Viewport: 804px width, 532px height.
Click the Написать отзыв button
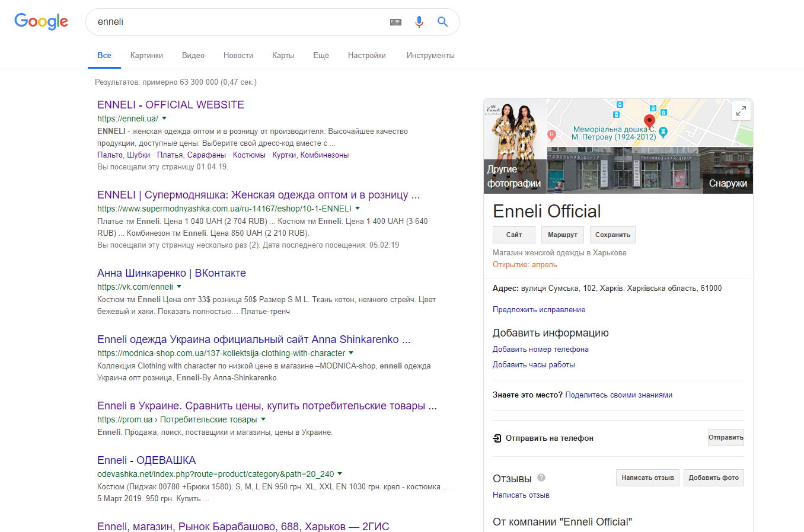pyautogui.click(x=647, y=477)
